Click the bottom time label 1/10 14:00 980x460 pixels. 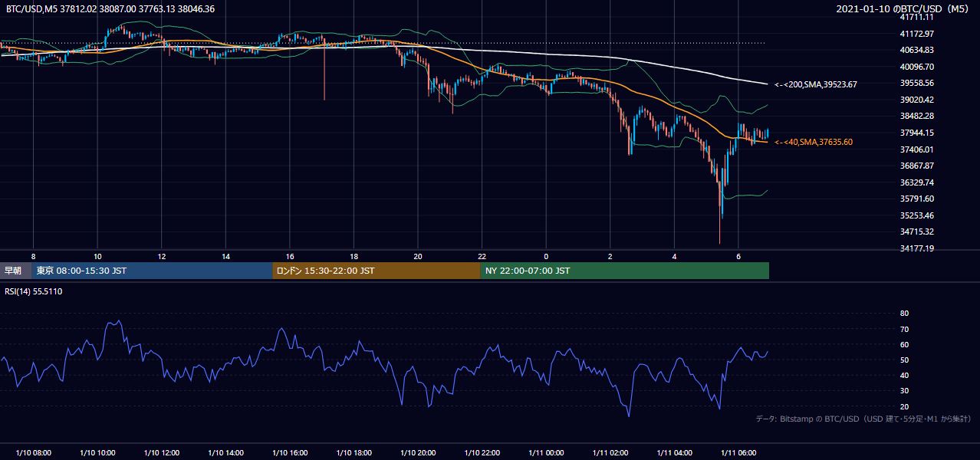pos(225,453)
